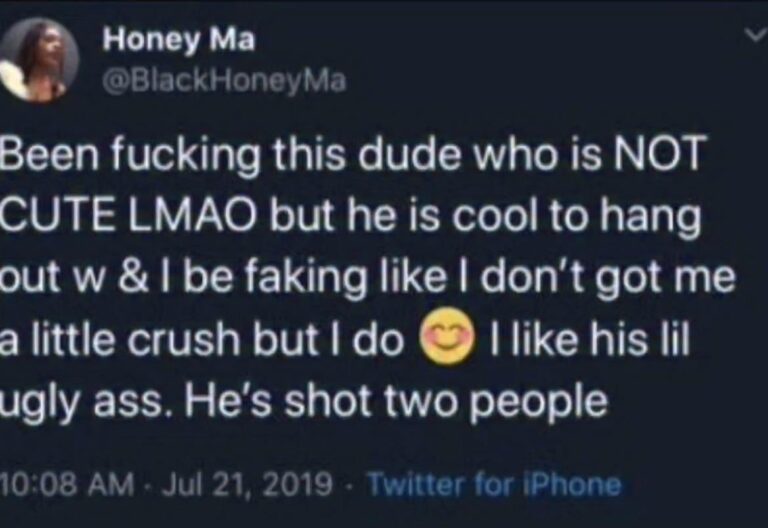
Task: Open the Honey Ma display name
Action: tap(179, 40)
